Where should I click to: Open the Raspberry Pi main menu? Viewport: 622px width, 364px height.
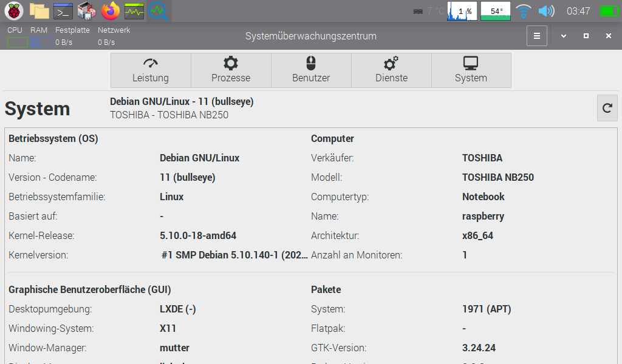click(14, 11)
